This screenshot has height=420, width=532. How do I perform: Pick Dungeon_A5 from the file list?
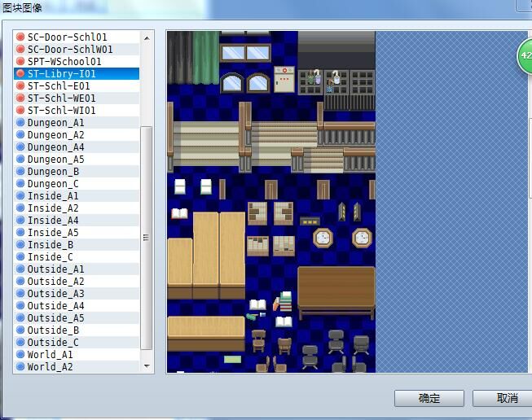click(x=77, y=159)
